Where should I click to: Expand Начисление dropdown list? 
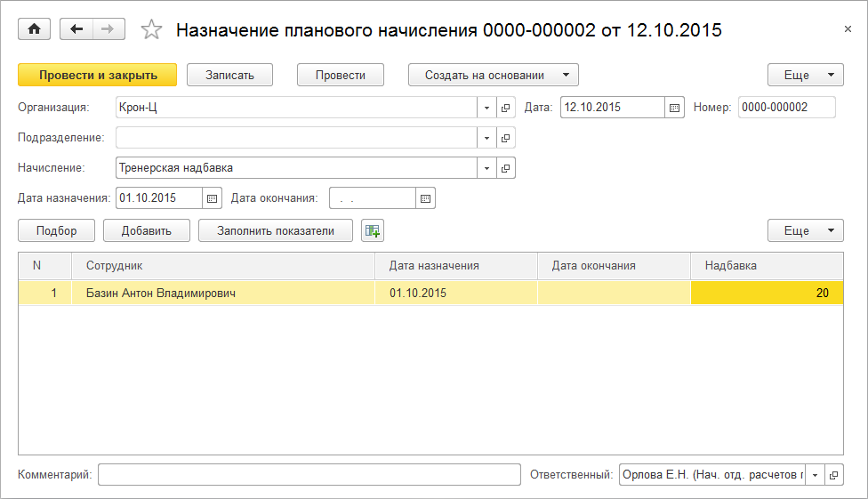[x=486, y=168]
